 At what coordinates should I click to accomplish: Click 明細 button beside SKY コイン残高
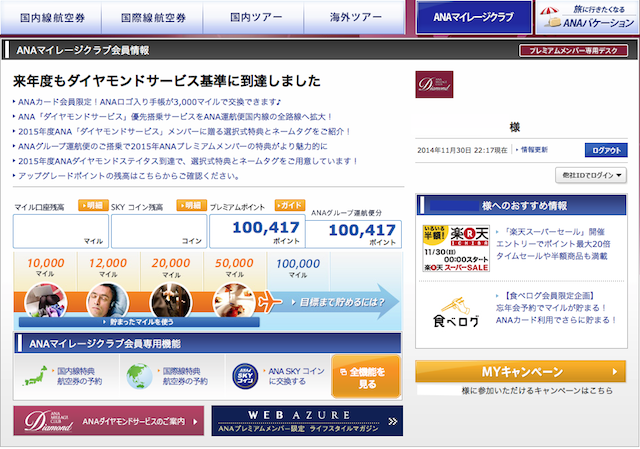coord(191,205)
